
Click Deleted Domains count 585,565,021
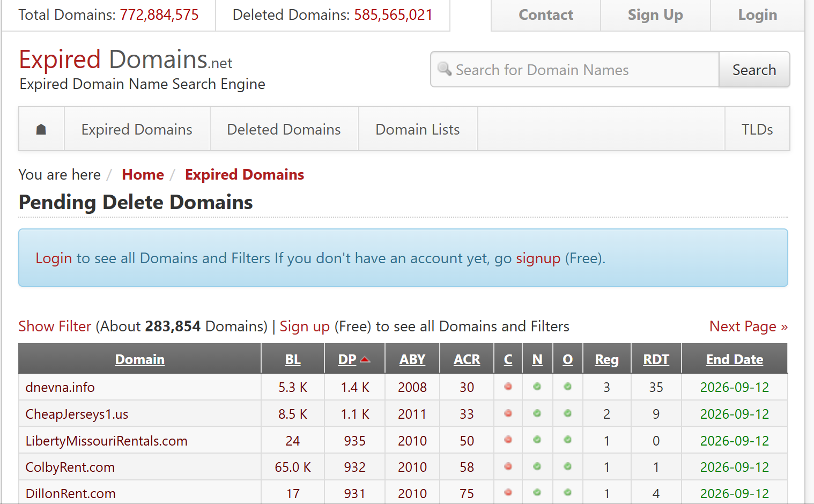point(394,14)
